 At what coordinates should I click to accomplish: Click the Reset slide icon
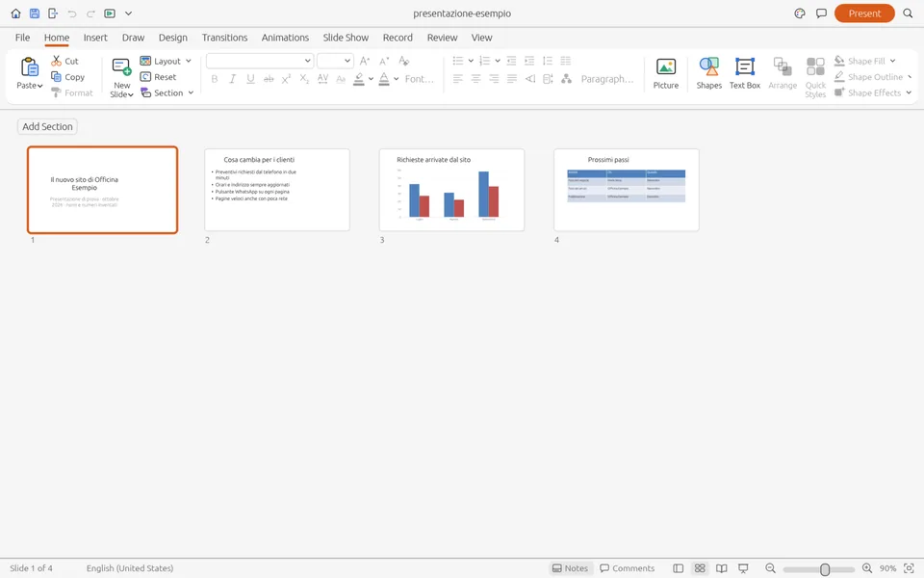coord(145,77)
